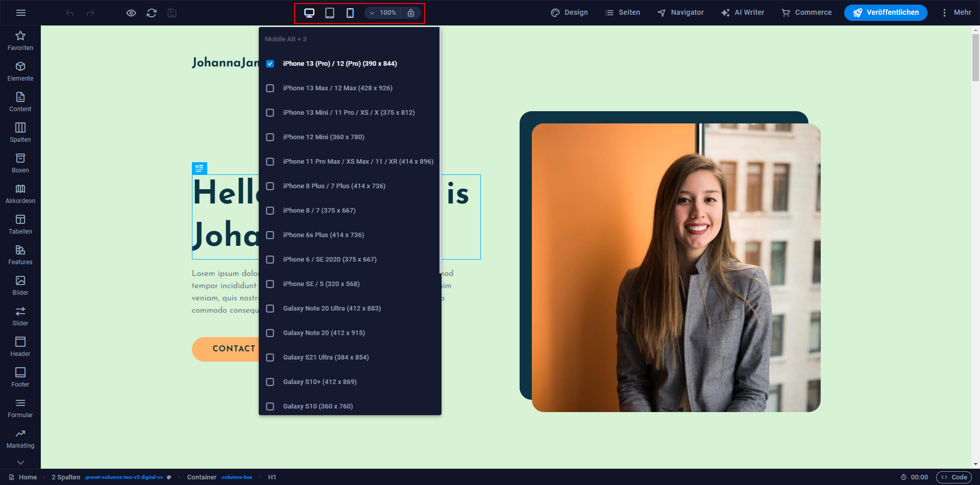Open Content in the sidebar
Viewport: 980px width, 485px height.
20,102
